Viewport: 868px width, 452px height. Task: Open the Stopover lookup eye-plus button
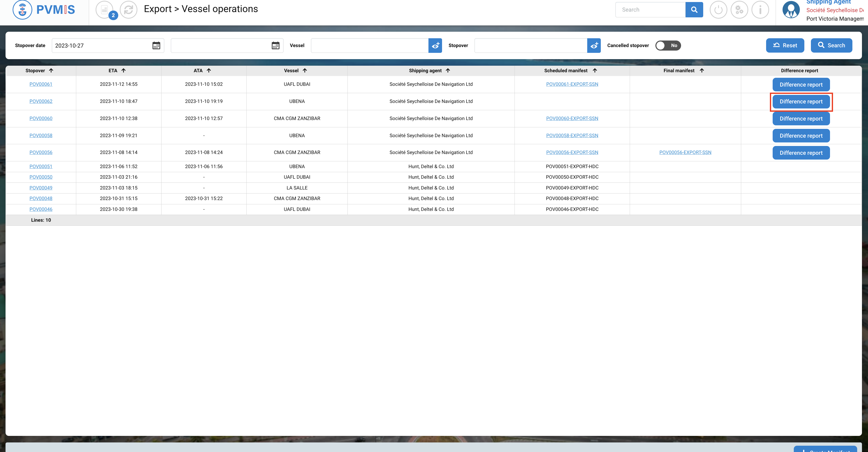(594, 46)
